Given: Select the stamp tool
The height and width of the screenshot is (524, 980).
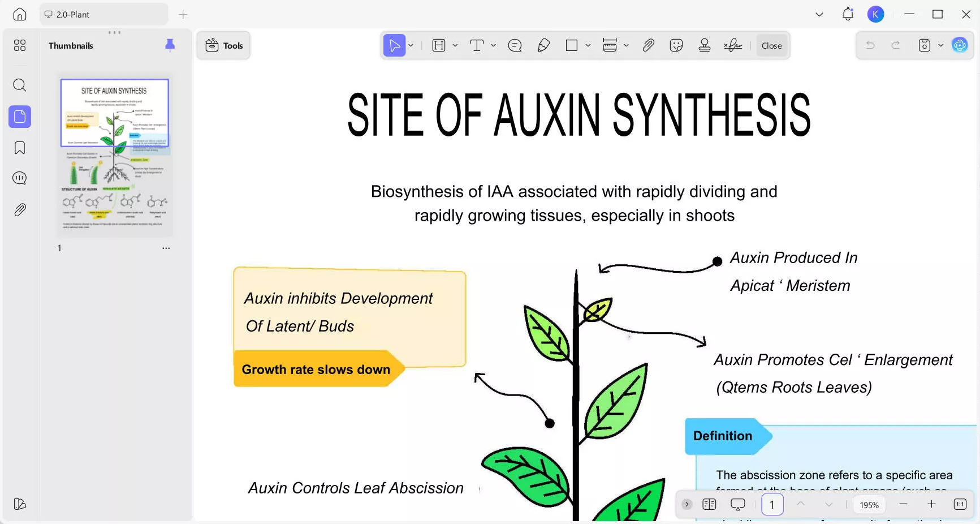Looking at the screenshot, I should pos(705,45).
